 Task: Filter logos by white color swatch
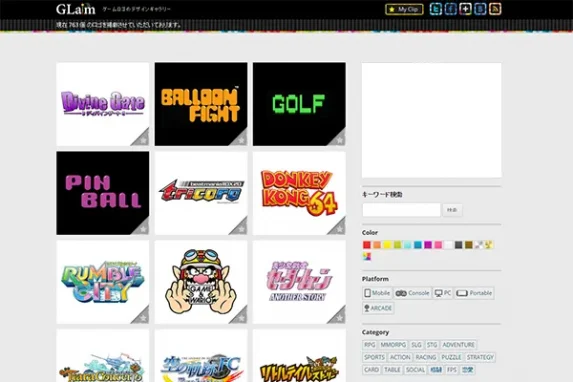[x=448, y=245]
